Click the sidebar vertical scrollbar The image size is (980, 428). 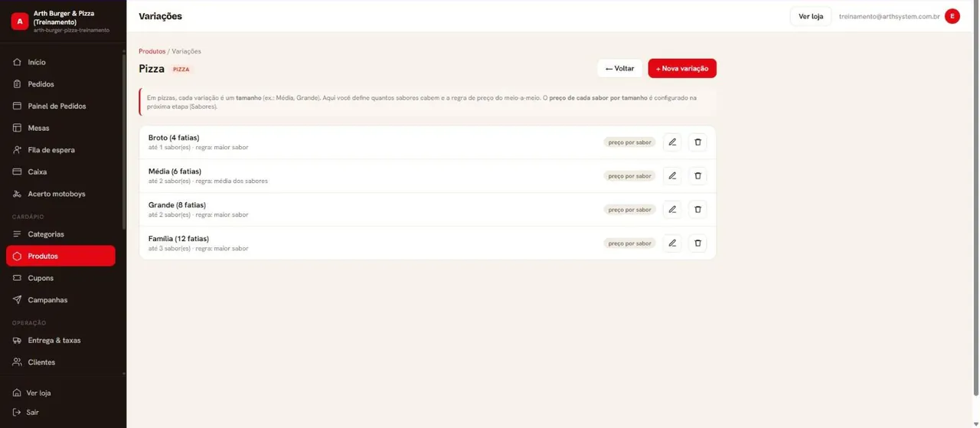tap(124, 141)
